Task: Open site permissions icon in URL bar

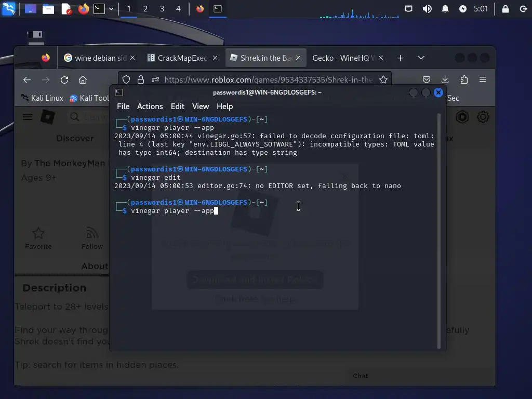Action: [x=155, y=79]
